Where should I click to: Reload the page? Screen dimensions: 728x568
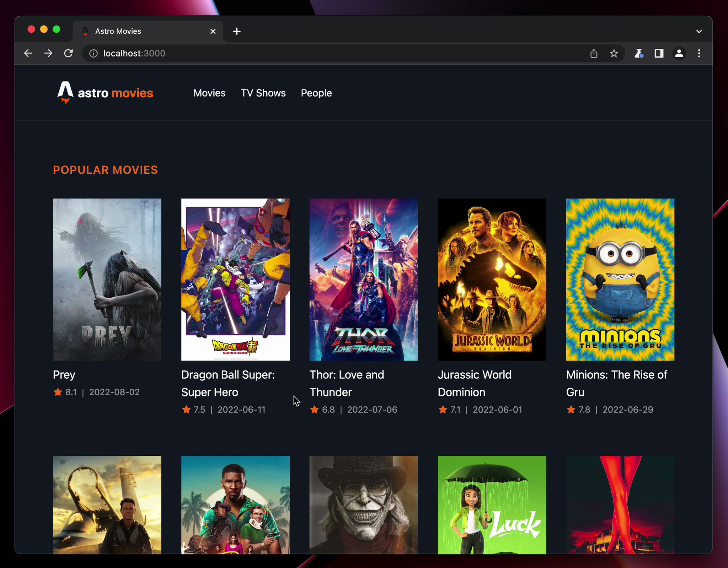pyautogui.click(x=68, y=53)
